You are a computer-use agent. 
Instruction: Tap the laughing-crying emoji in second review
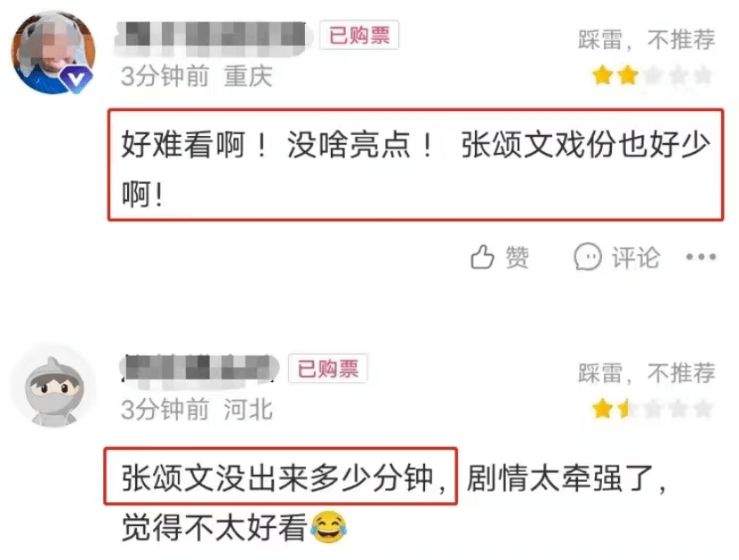click(x=328, y=527)
